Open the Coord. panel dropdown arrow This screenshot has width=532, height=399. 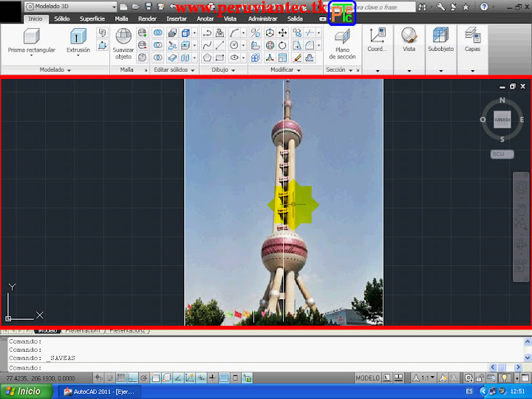click(x=378, y=71)
